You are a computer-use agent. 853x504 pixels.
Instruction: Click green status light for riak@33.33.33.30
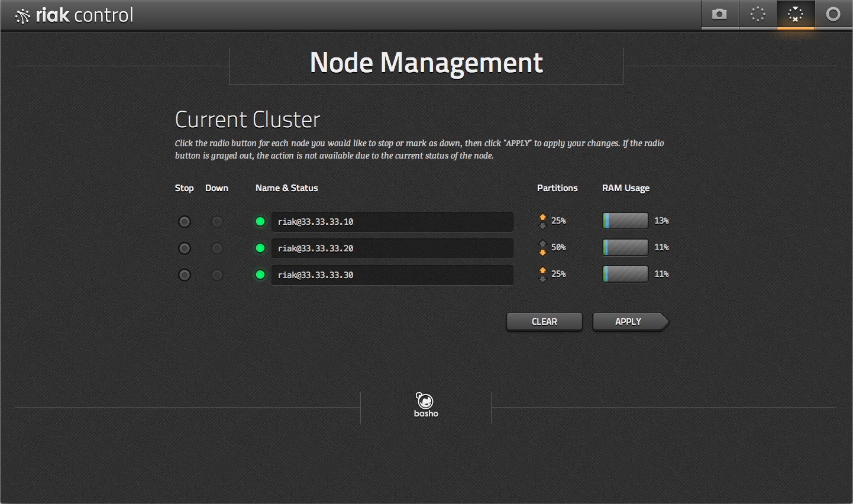pyautogui.click(x=260, y=275)
